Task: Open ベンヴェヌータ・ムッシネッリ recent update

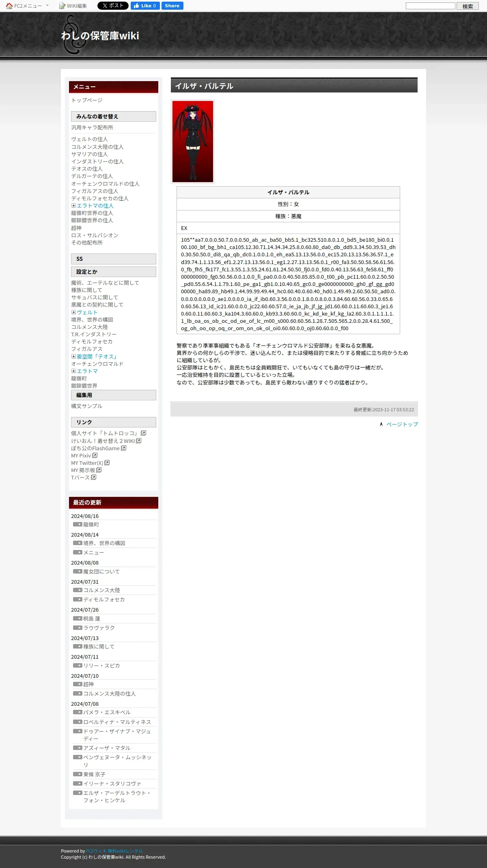Action: pyautogui.click(x=117, y=761)
